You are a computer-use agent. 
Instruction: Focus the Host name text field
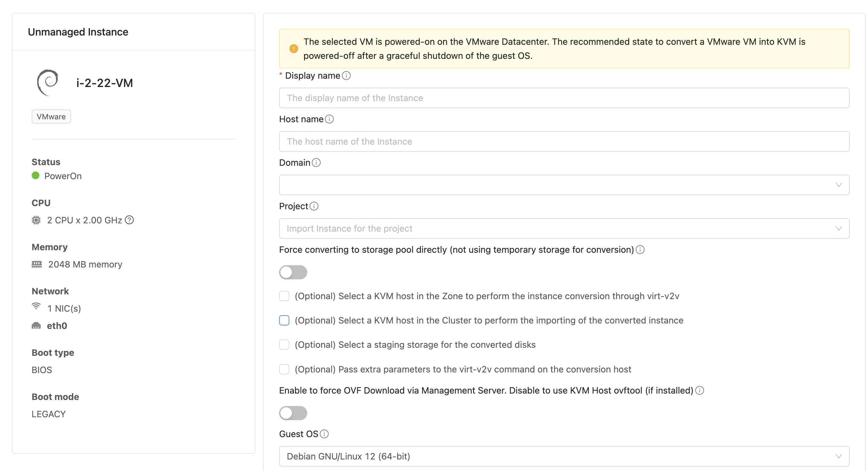click(564, 141)
